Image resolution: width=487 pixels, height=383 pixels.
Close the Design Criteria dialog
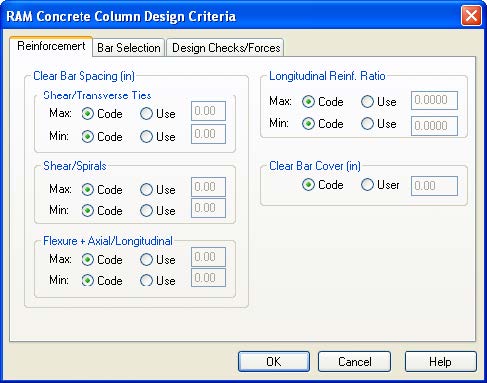pos(471,15)
